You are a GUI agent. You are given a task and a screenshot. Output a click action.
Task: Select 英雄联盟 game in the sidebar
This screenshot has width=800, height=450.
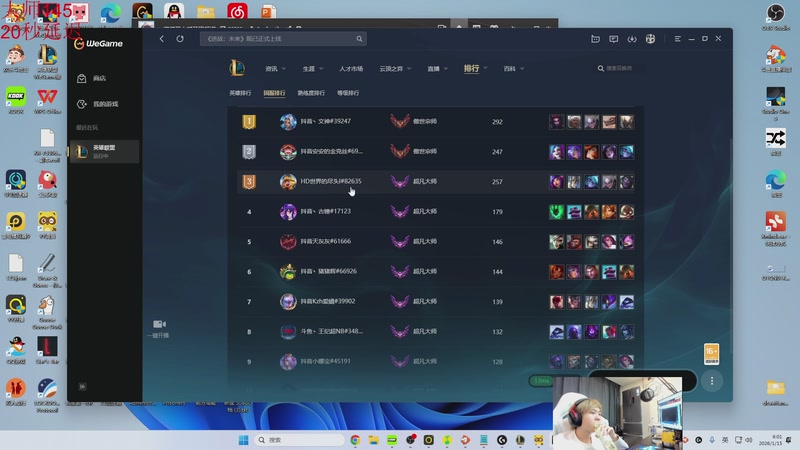[104, 152]
